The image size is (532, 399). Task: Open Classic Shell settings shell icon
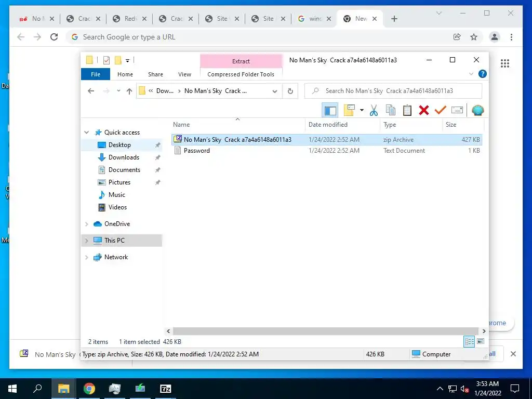(478, 110)
